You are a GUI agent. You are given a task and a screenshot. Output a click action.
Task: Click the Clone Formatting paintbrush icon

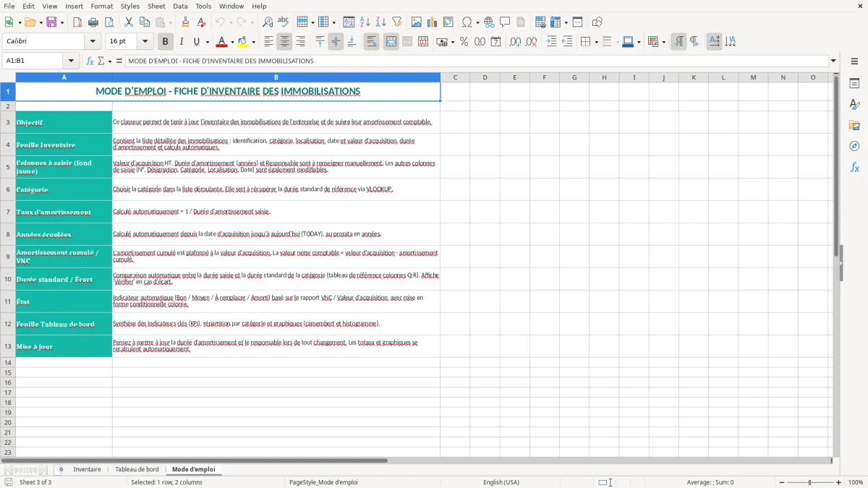click(x=185, y=22)
